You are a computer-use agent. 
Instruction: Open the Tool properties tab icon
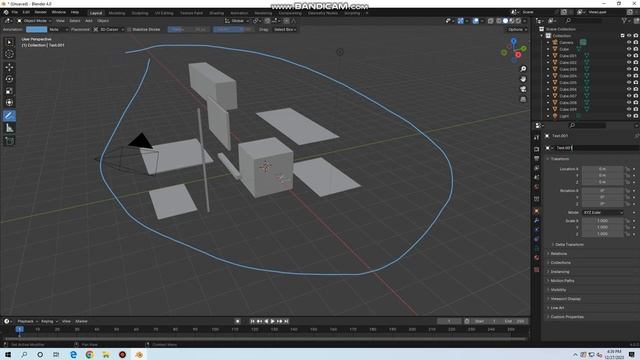[x=536, y=138]
